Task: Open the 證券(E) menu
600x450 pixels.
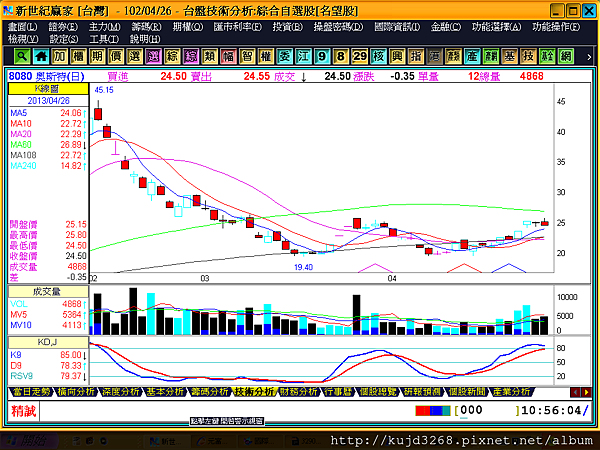Action: [63, 27]
